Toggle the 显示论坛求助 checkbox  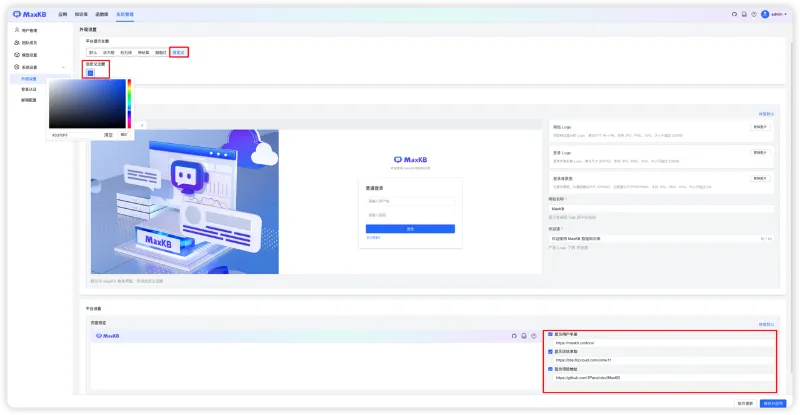click(x=551, y=352)
